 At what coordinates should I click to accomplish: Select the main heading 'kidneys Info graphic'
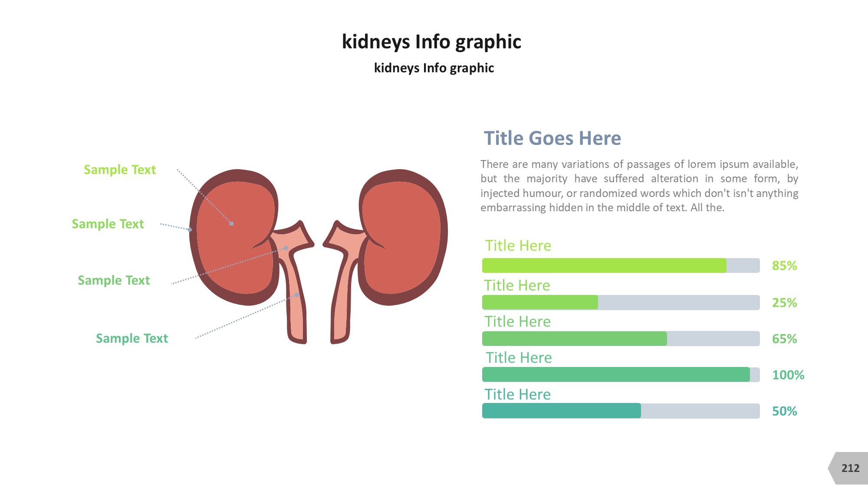click(431, 42)
